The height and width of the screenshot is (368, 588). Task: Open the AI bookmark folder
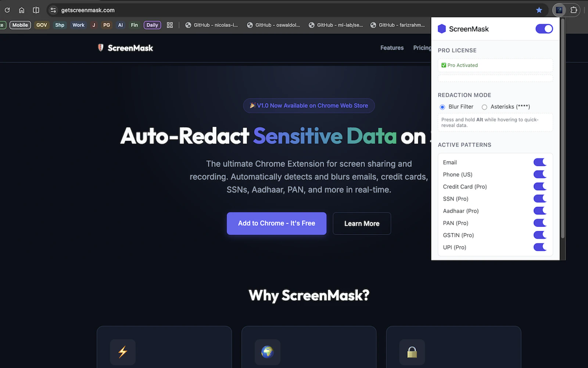pos(120,25)
